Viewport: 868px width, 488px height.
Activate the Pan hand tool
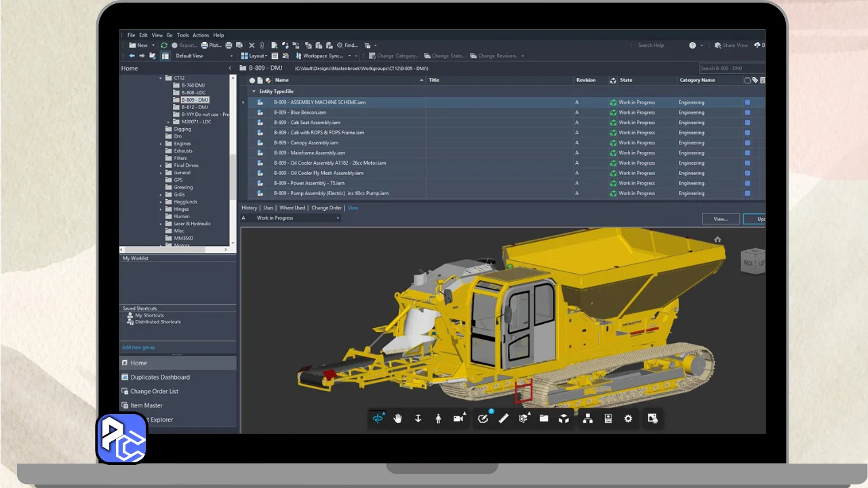[x=398, y=419]
